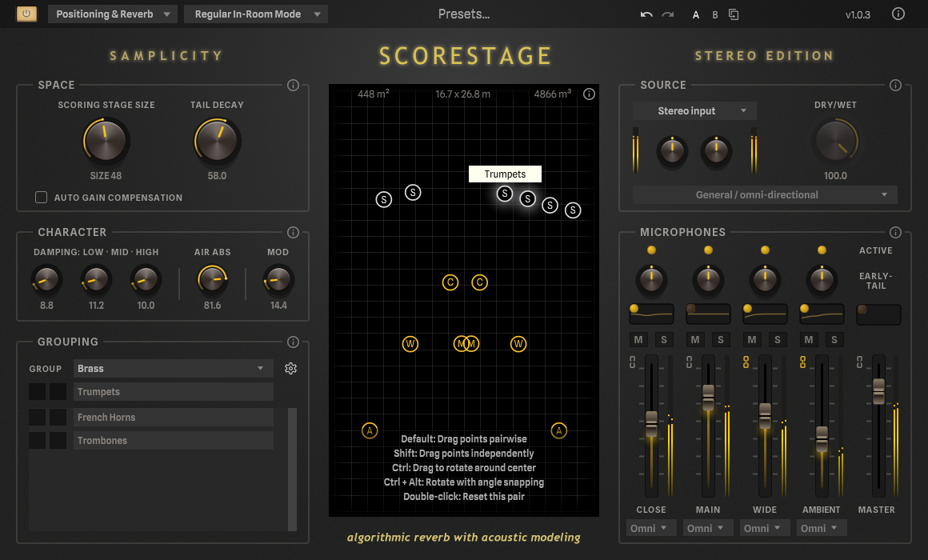928x560 pixels.
Task: Toggle link icon on AMBIENT channel
Action: pos(802,362)
